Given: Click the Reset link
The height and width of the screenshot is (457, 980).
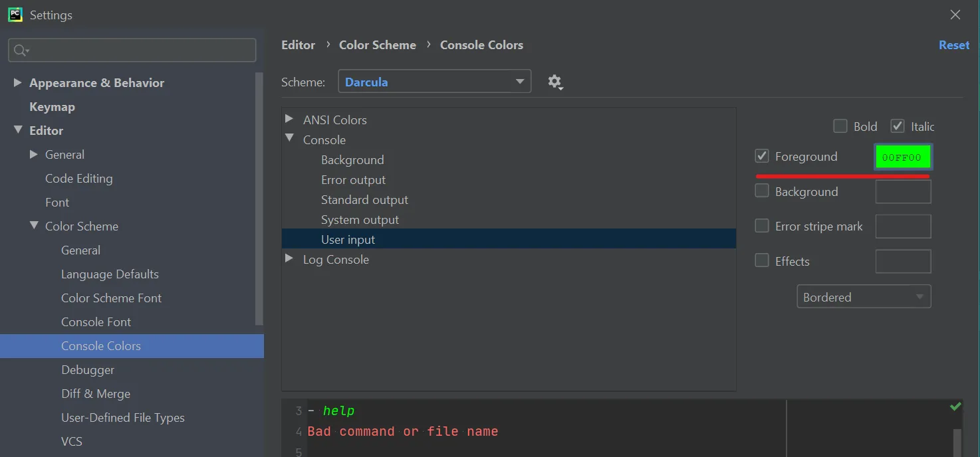Looking at the screenshot, I should pos(954,45).
